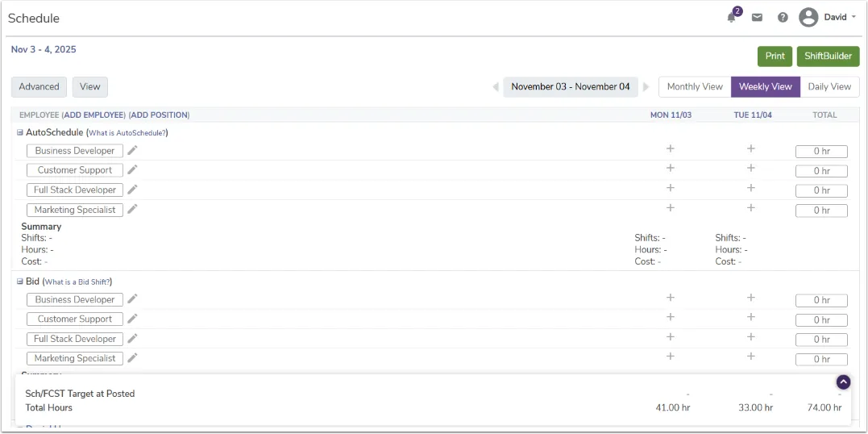Edit AutoSchedule Full Stack Developer pencil icon

(131, 189)
